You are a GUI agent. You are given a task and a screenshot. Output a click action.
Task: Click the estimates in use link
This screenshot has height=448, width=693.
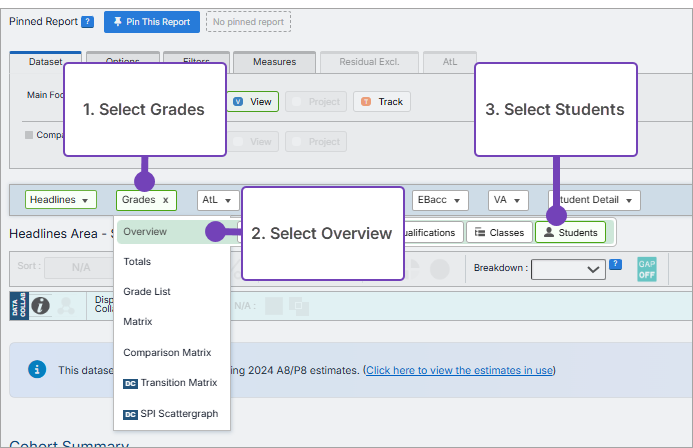point(459,370)
